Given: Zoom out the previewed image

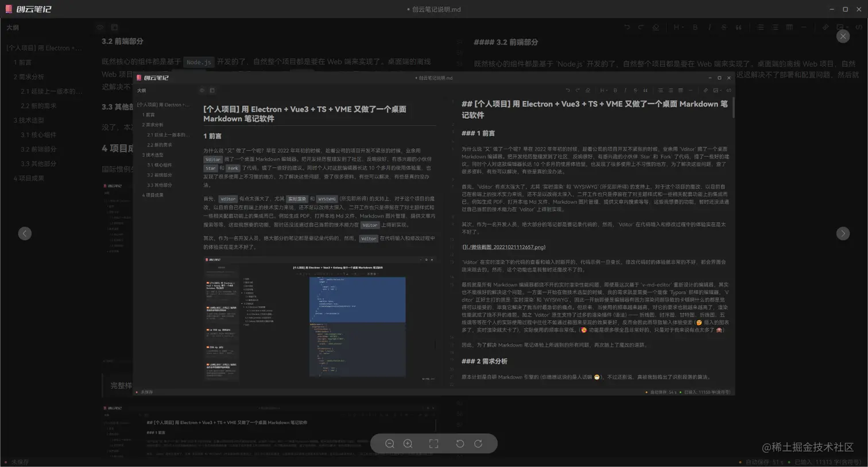Looking at the screenshot, I should point(390,443).
